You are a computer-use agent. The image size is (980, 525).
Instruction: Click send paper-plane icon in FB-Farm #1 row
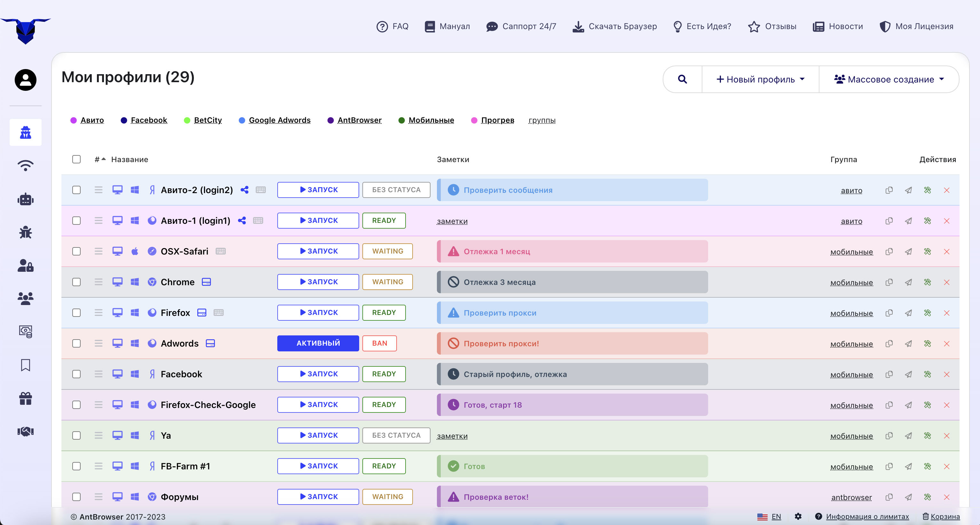[x=908, y=466]
